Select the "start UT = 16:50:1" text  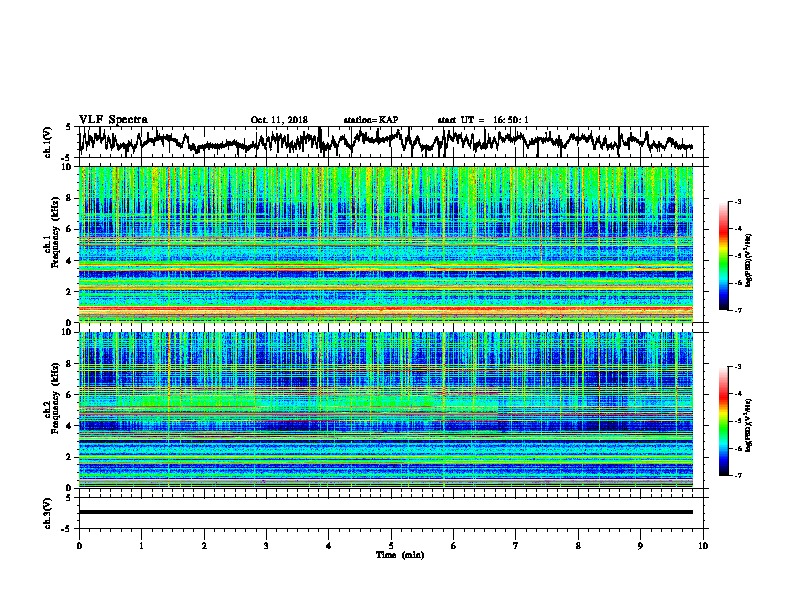483,120
